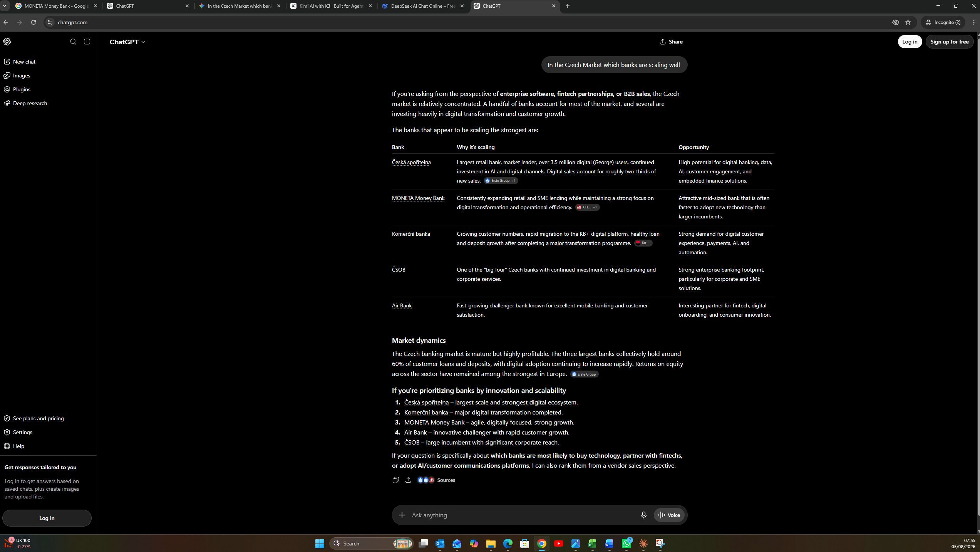Open the Erste Group citation under Market dynamics
The height and width of the screenshot is (552, 980).
(585, 374)
